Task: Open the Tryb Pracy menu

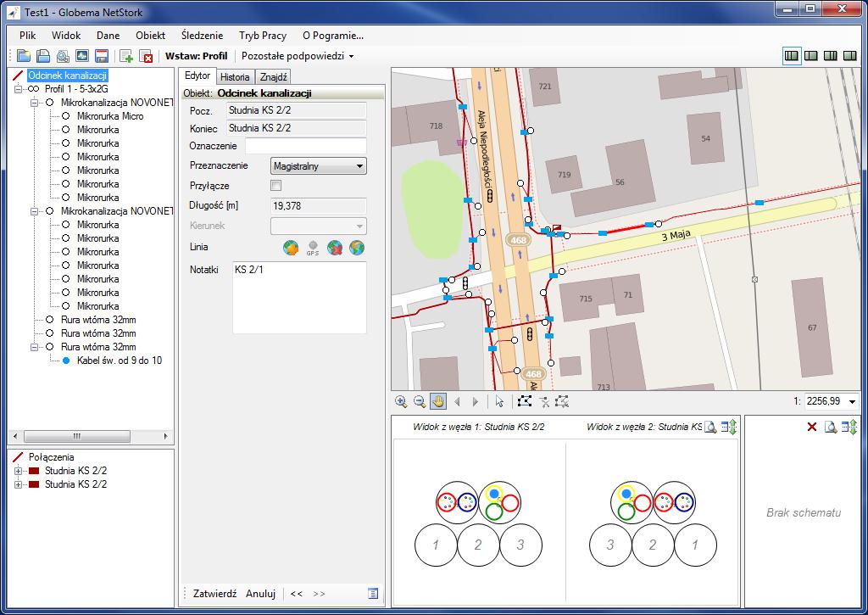Action: point(263,36)
